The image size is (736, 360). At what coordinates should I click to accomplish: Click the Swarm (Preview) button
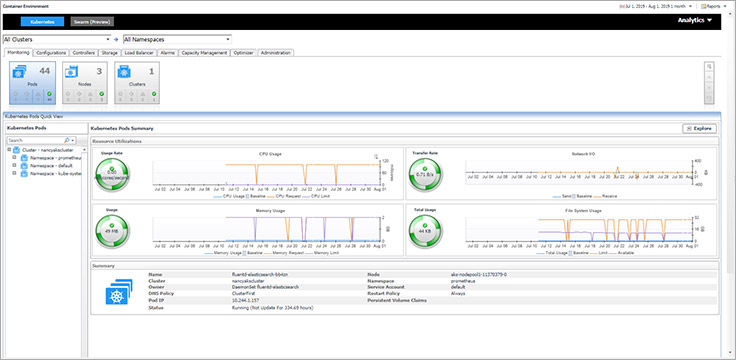pyautogui.click(x=92, y=22)
